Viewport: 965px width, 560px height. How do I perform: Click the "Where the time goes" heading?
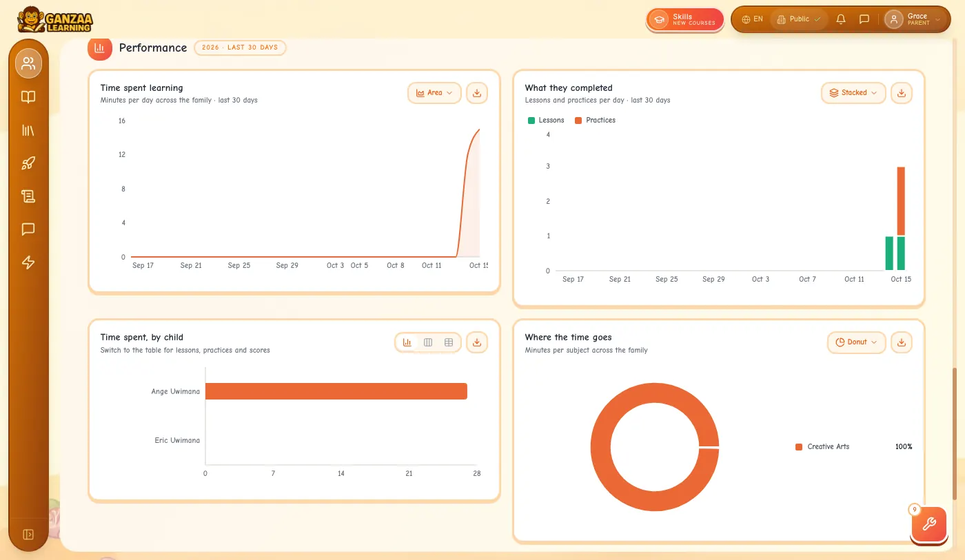(568, 338)
